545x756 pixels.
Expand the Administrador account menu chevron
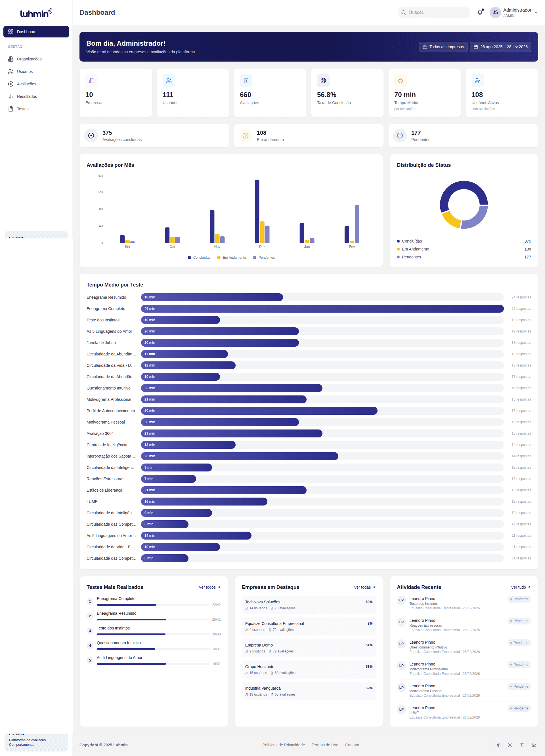click(536, 13)
